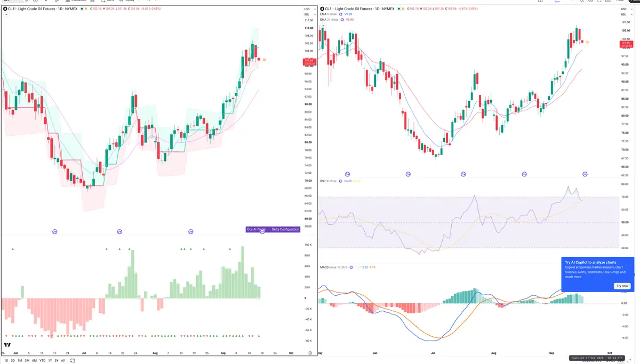Select the 5Y time range

(x=56, y=361)
